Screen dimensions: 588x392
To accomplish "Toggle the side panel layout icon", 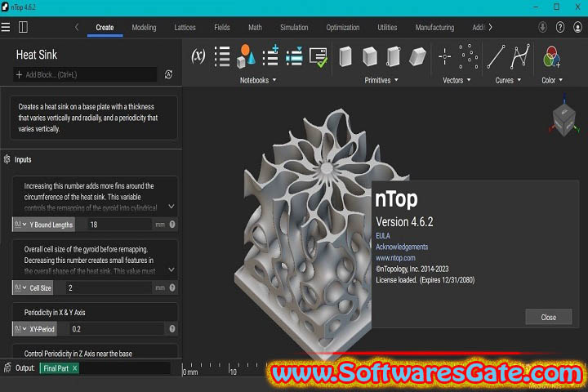I will (x=23, y=27).
